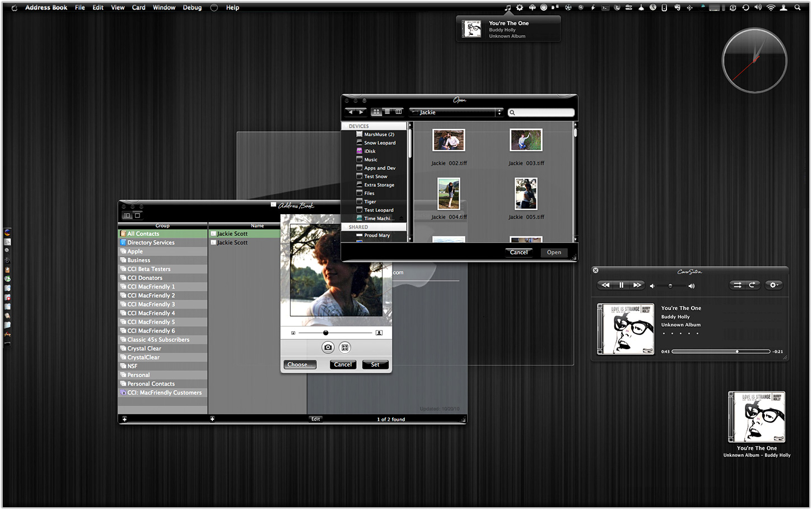Screen dimensions: 812x510
Task: Cancel the Open dialog
Action: pyautogui.click(x=519, y=252)
